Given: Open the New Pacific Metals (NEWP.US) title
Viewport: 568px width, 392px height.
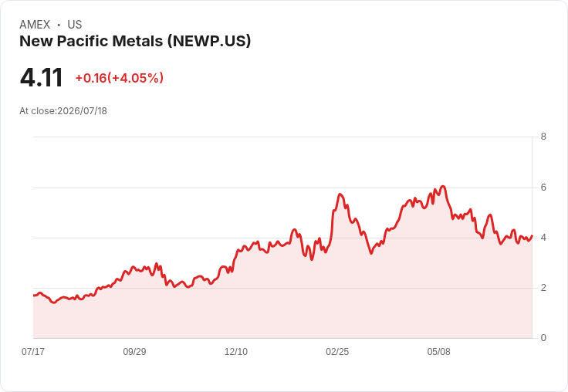Looking at the screenshot, I should [x=135, y=41].
